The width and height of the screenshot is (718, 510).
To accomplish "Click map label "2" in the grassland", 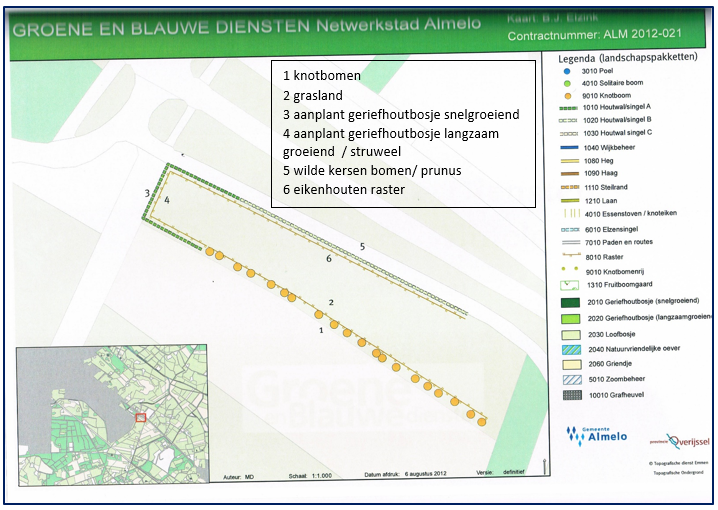I will click(x=331, y=302).
